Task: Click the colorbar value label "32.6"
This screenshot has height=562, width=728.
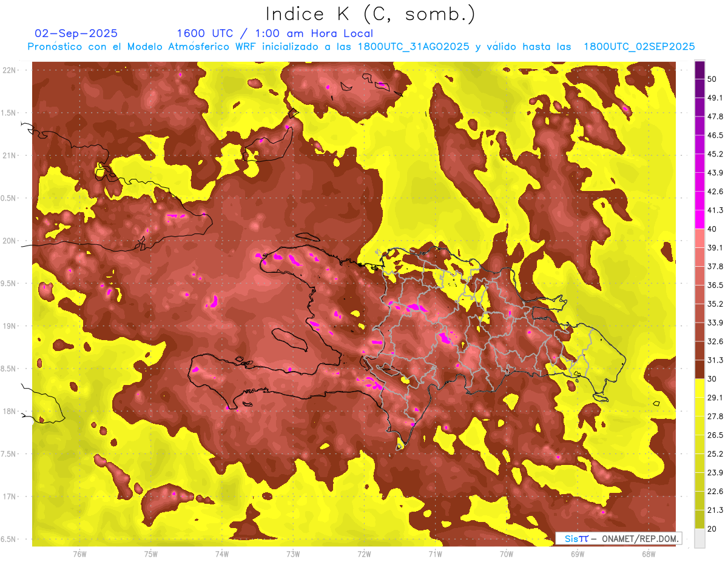Action: 715,341
